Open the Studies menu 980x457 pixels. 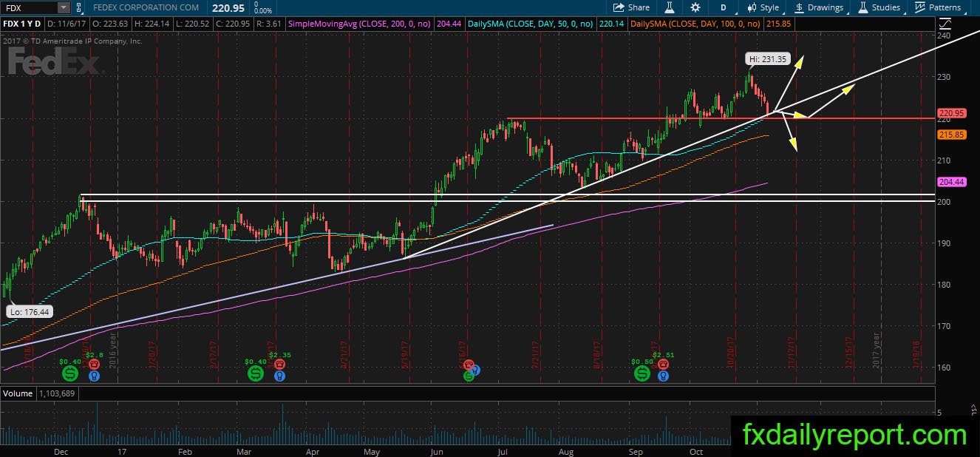879,7
